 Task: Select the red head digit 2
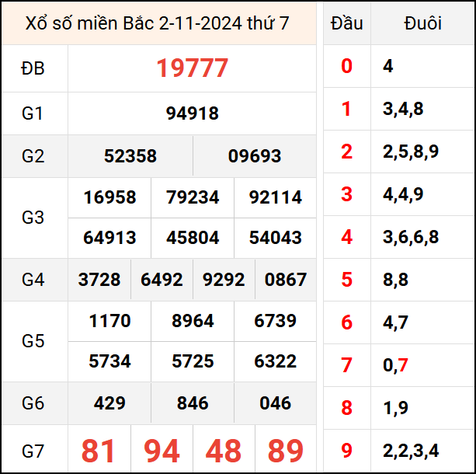(x=346, y=152)
